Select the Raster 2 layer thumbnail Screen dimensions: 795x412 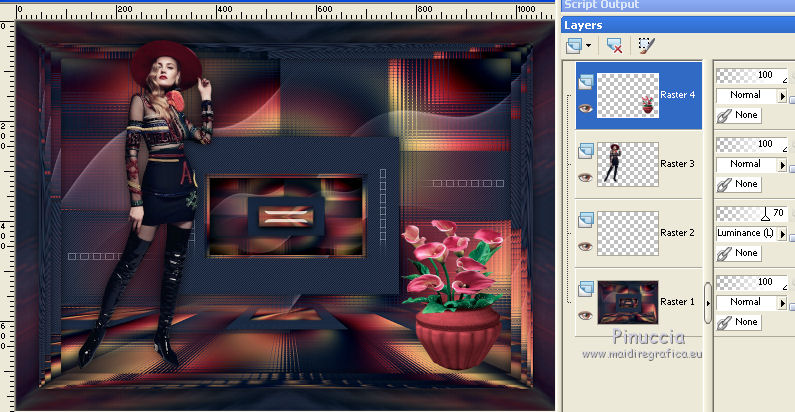click(628, 233)
